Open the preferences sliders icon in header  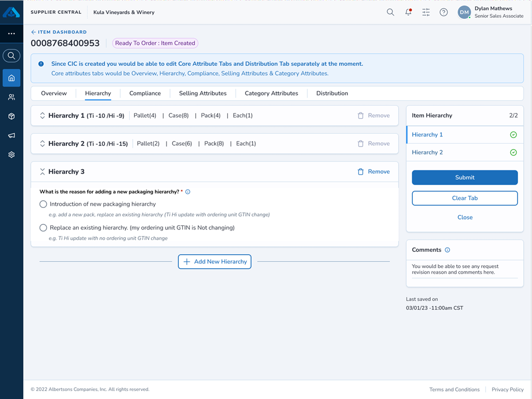[426, 12]
